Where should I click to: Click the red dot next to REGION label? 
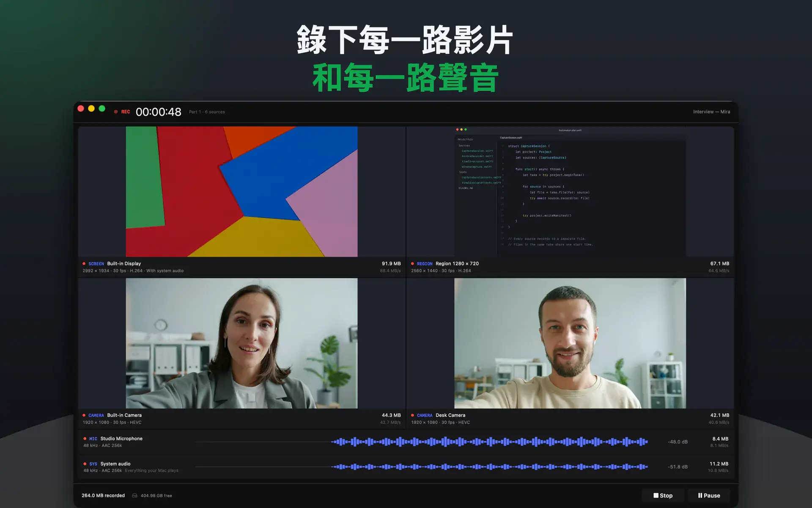pos(412,263)
